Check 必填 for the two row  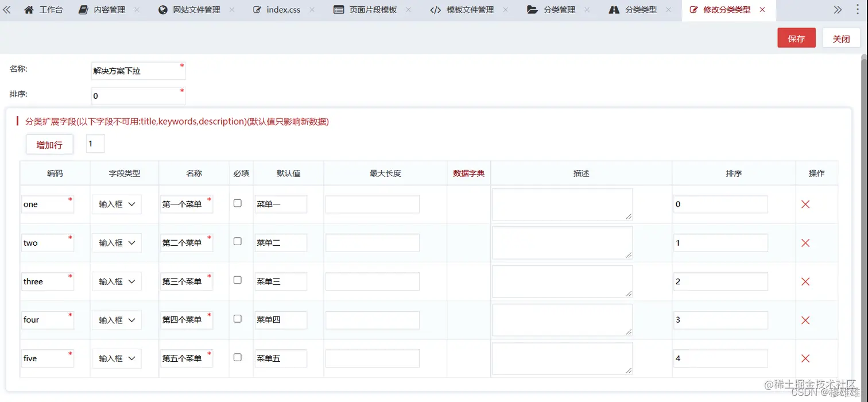tap(237, 241)
